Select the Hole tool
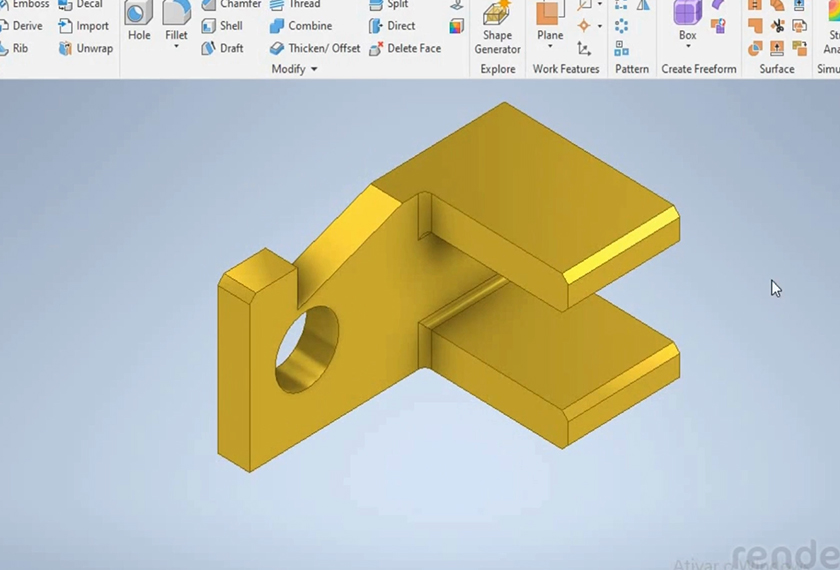The height and width of the screenshot is (570, 840). coord(139,22)
